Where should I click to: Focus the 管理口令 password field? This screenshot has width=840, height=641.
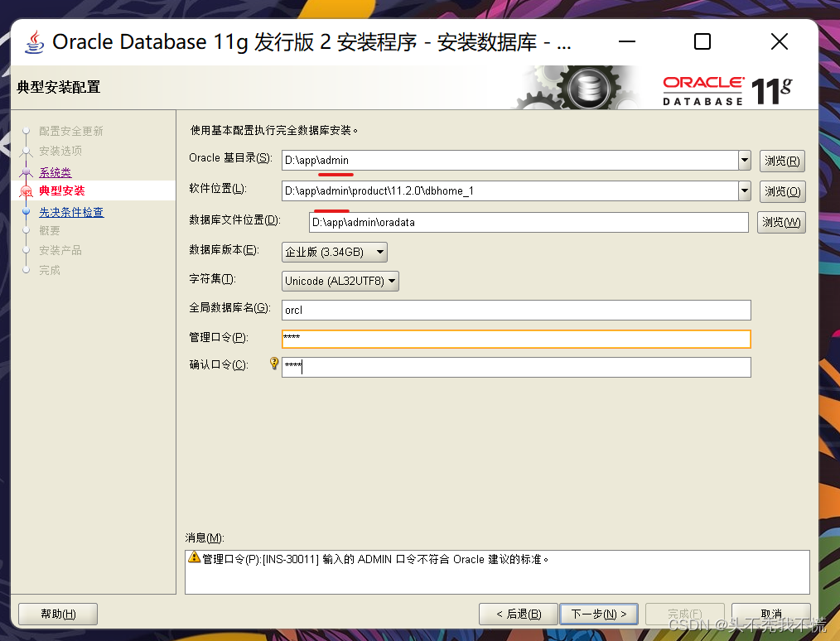516,339
